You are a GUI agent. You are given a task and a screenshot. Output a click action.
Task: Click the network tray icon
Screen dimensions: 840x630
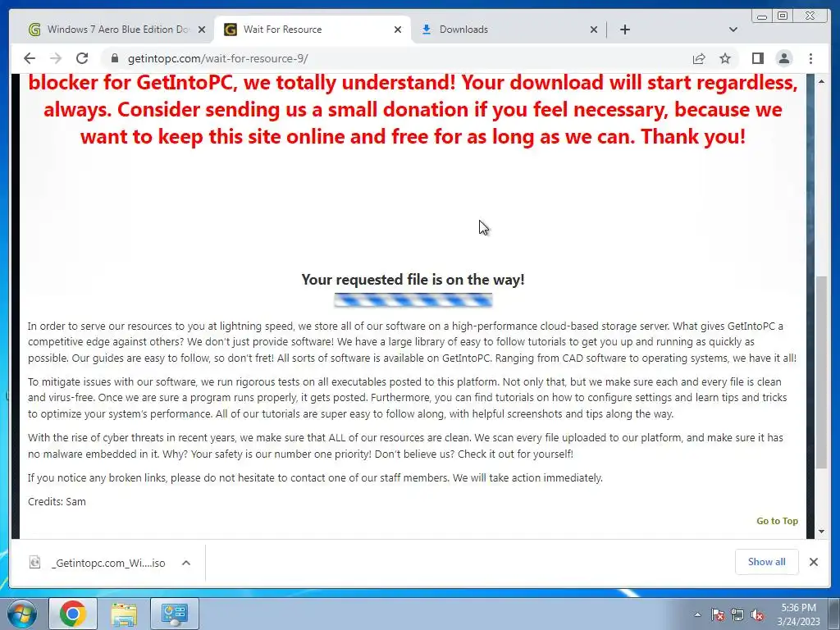[737, 614]
